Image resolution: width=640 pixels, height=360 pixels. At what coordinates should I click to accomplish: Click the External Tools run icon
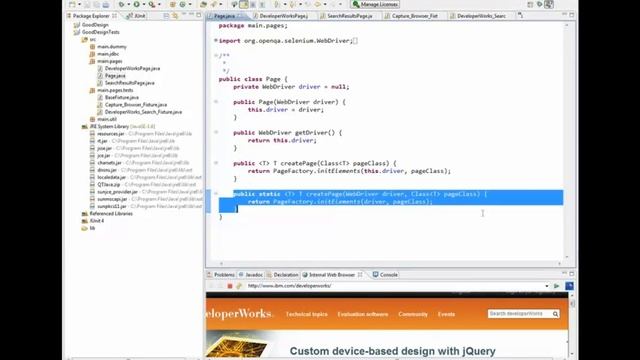click(151, 4)
